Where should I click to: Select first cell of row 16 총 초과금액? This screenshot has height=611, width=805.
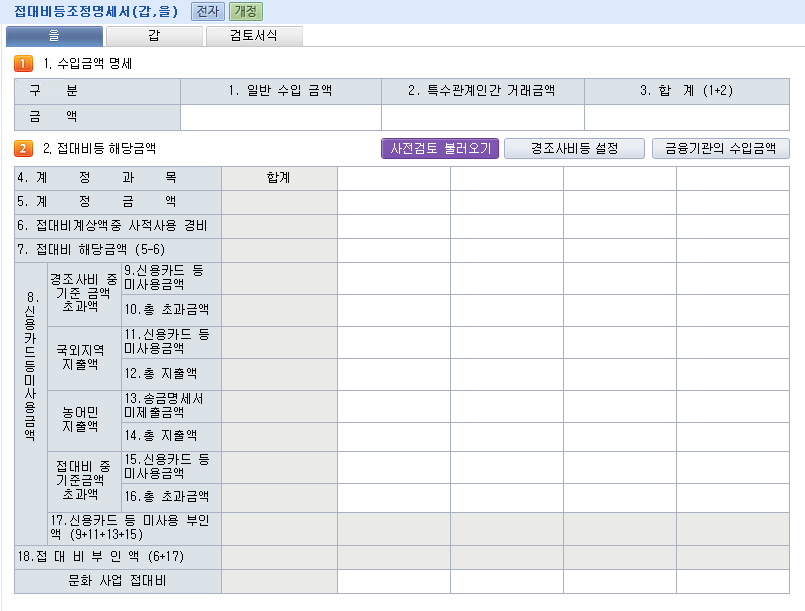click(394, 498)
